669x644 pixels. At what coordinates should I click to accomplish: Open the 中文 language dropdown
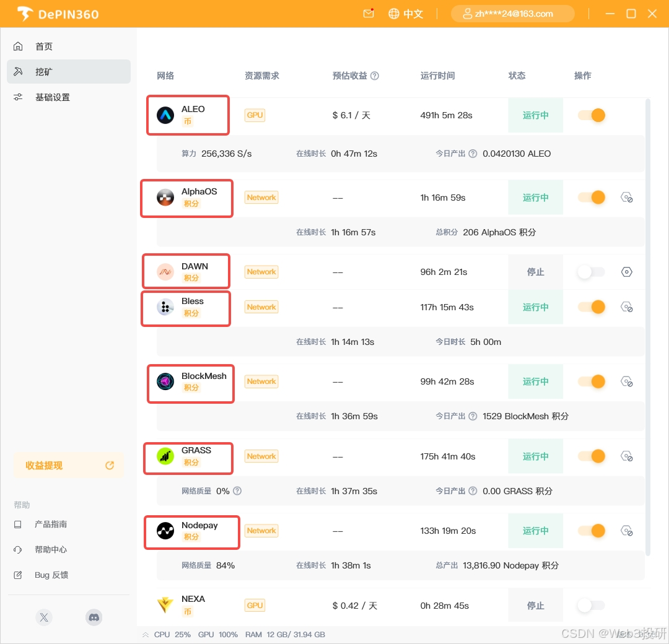pyautogui.click(x=406, y=14)
